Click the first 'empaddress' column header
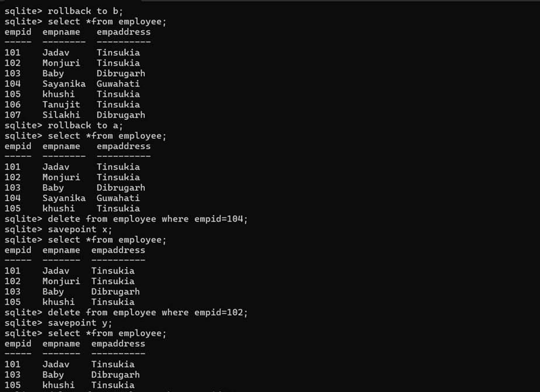The height and width of the screenshot is (392, 540). (x=124, y=32)
